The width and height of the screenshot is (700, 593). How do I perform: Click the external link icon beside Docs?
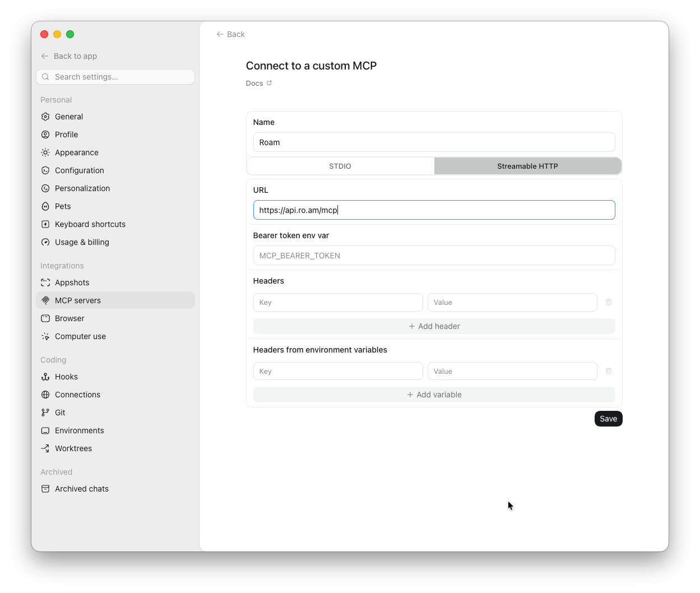tap(269, 83)
